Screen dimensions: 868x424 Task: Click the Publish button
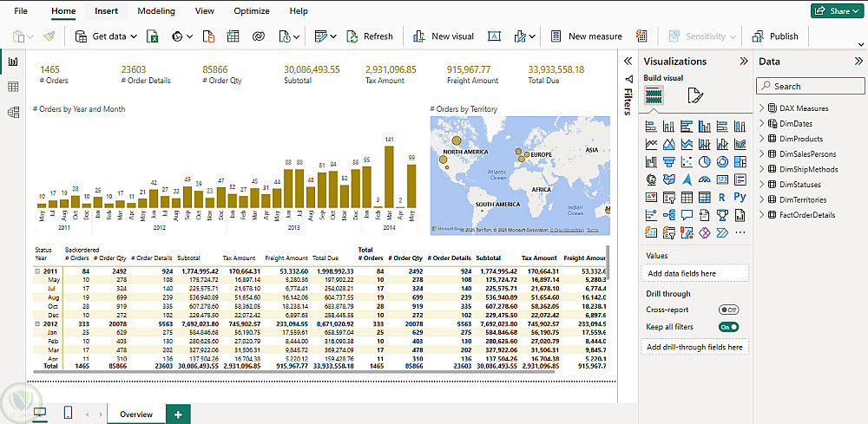click(775, 36)
